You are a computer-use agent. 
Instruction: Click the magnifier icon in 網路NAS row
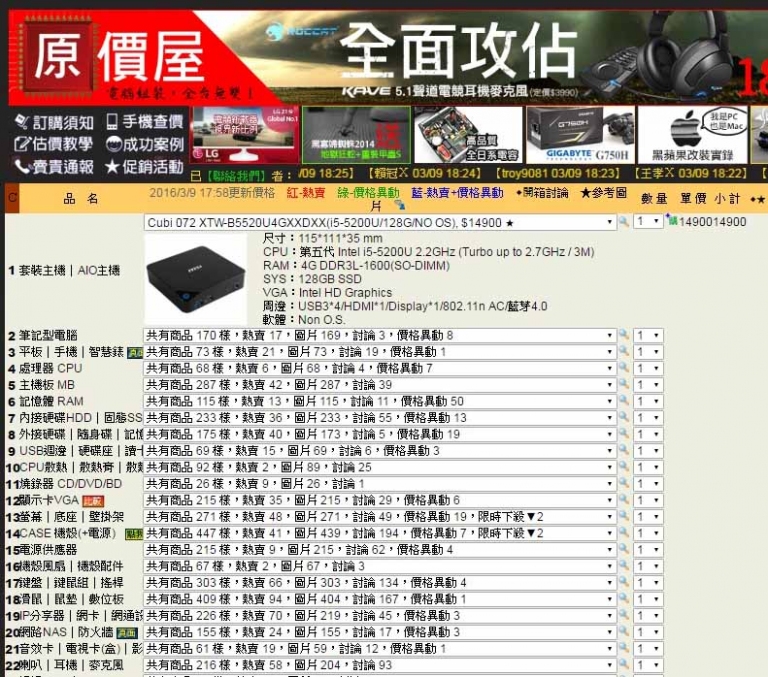pos(624,631)
